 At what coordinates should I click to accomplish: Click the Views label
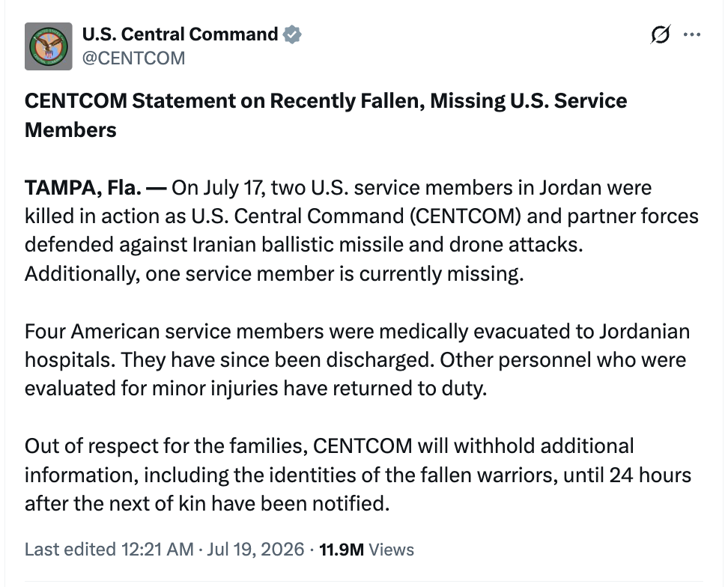391,550
